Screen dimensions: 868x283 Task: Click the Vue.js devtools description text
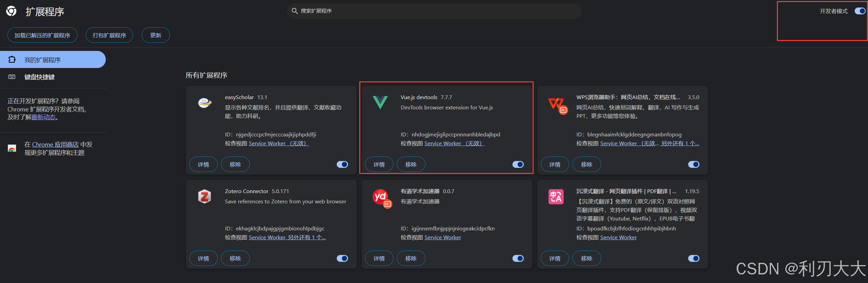click(x=447, y=108)
